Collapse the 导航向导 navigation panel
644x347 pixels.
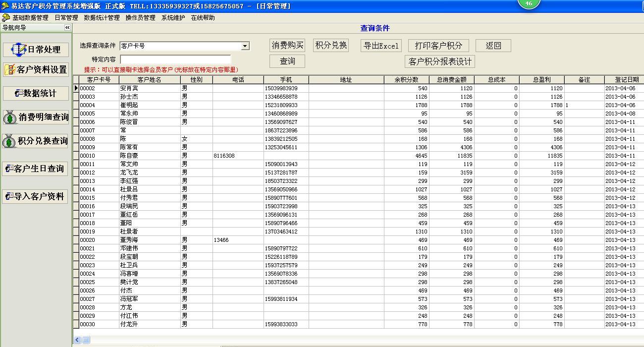click(x=67, y=28)
